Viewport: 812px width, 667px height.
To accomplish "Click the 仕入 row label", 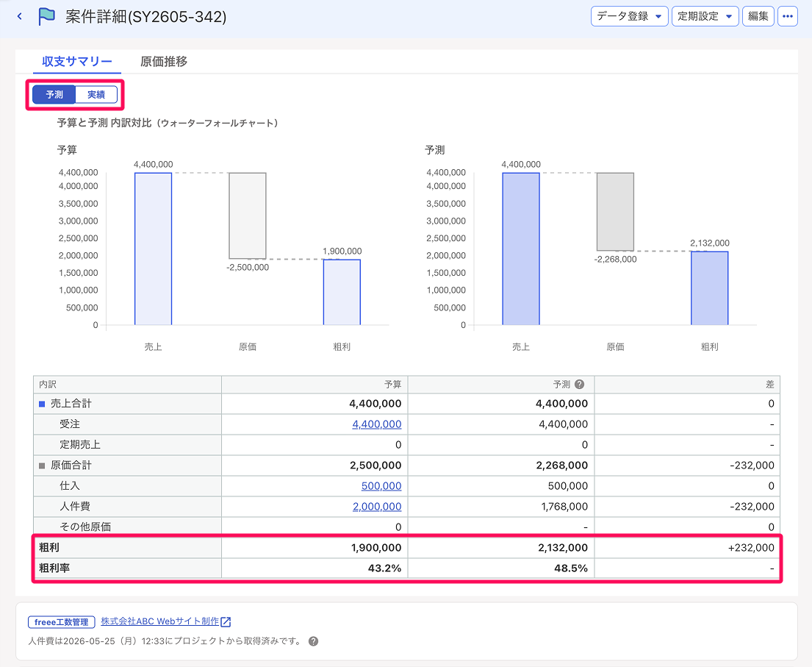I will 69,486.
